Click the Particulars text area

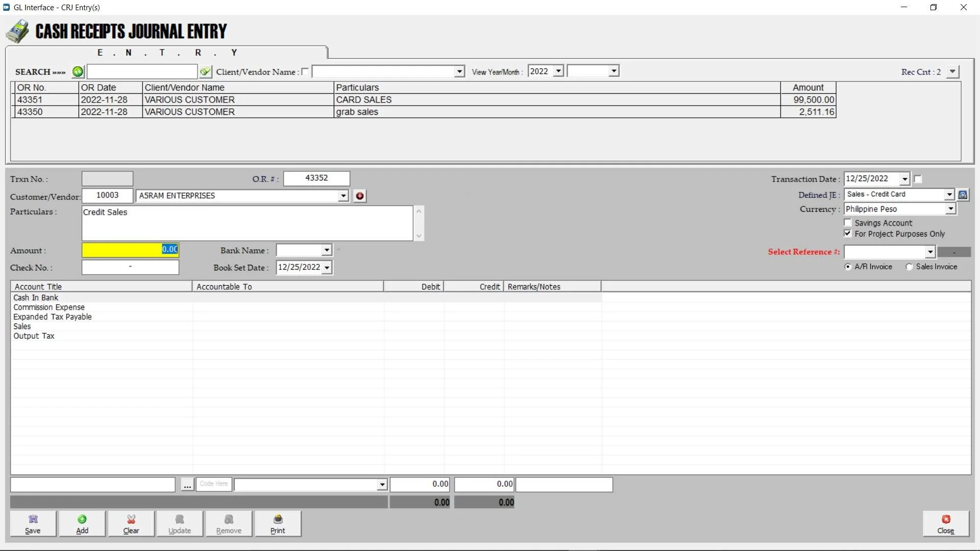click(248, 223)
